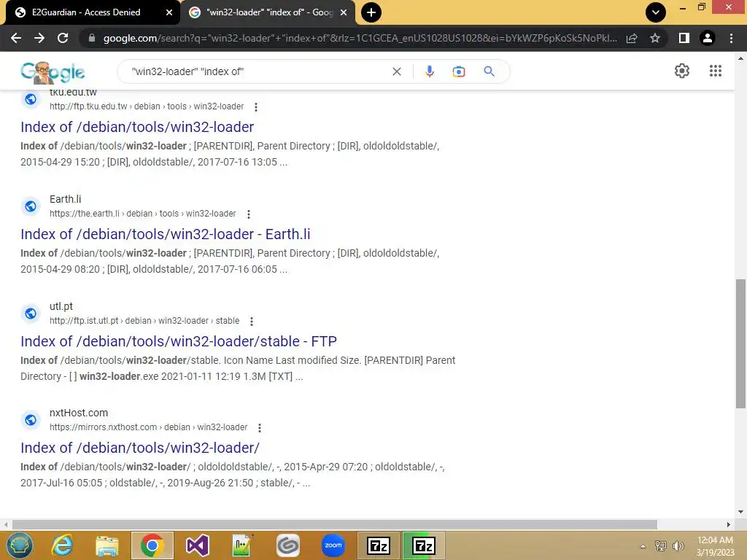Go forward to the next page
Image resolution: width=747 pixels, height=560 pixels.
click(x=39, y=38)
